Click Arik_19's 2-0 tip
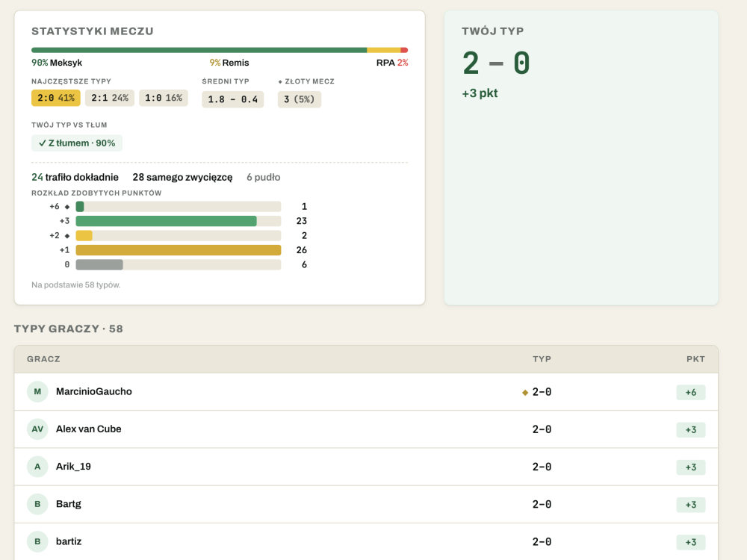This screenshot has width=747, height=560. pyautogui.click(x=542, y=467)
